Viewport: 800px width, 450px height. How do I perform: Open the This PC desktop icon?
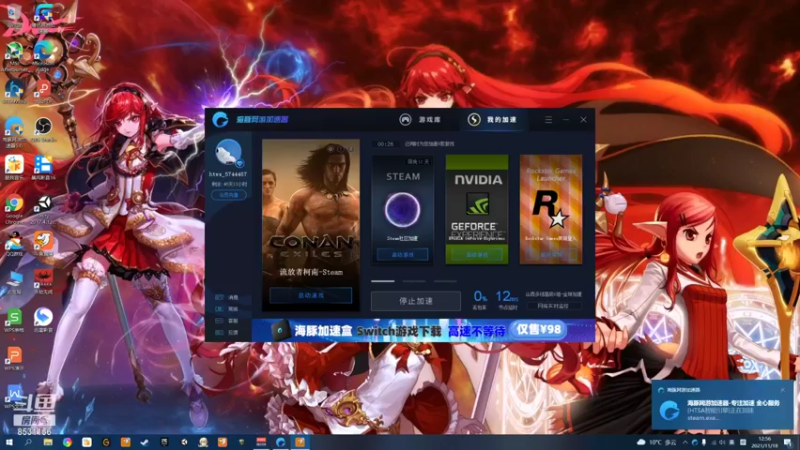pos(14,282)
